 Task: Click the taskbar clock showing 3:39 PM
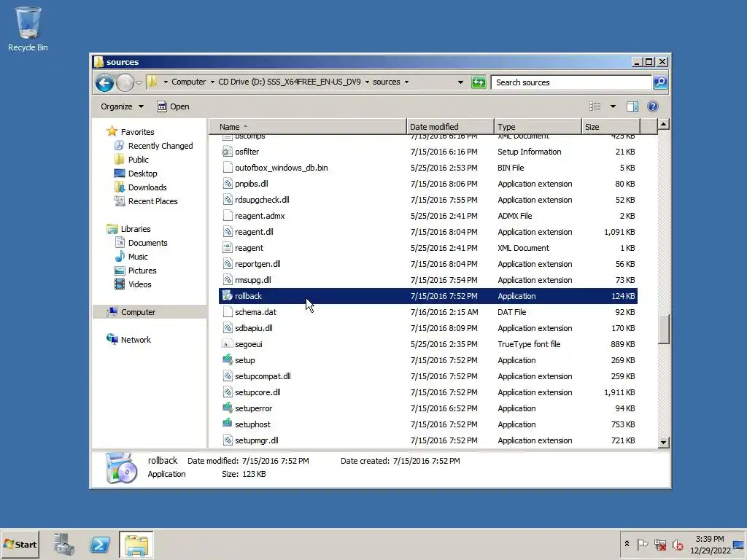709,544
